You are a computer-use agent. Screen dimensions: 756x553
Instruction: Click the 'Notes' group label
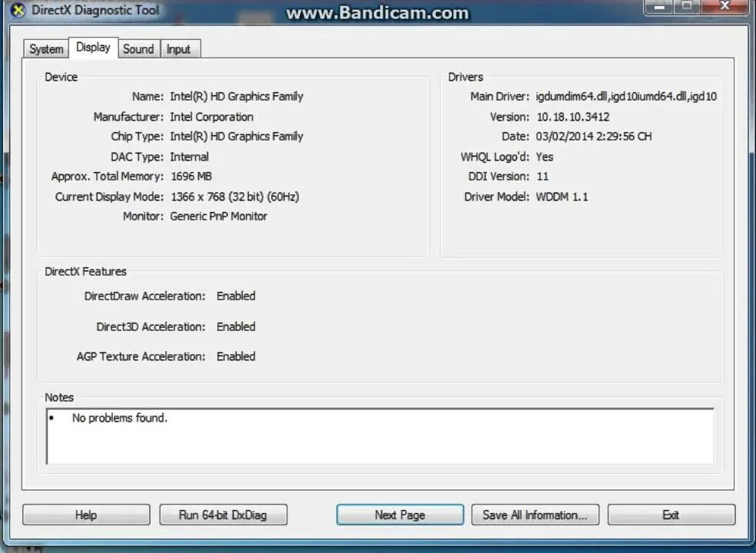[x=59, y=398]
